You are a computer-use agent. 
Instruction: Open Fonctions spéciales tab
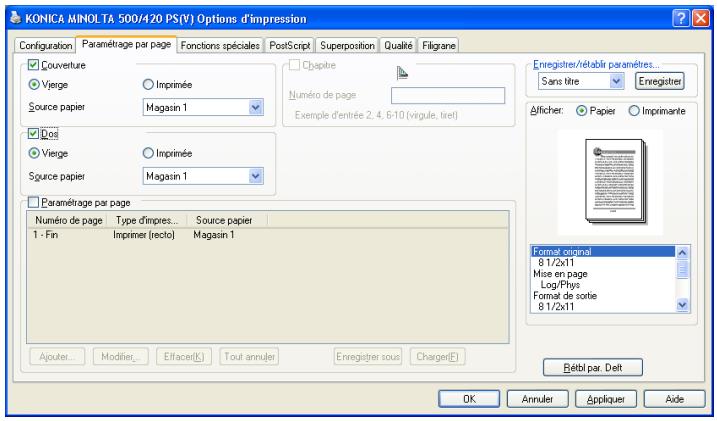pyautogui.click(x=220, y=46)
